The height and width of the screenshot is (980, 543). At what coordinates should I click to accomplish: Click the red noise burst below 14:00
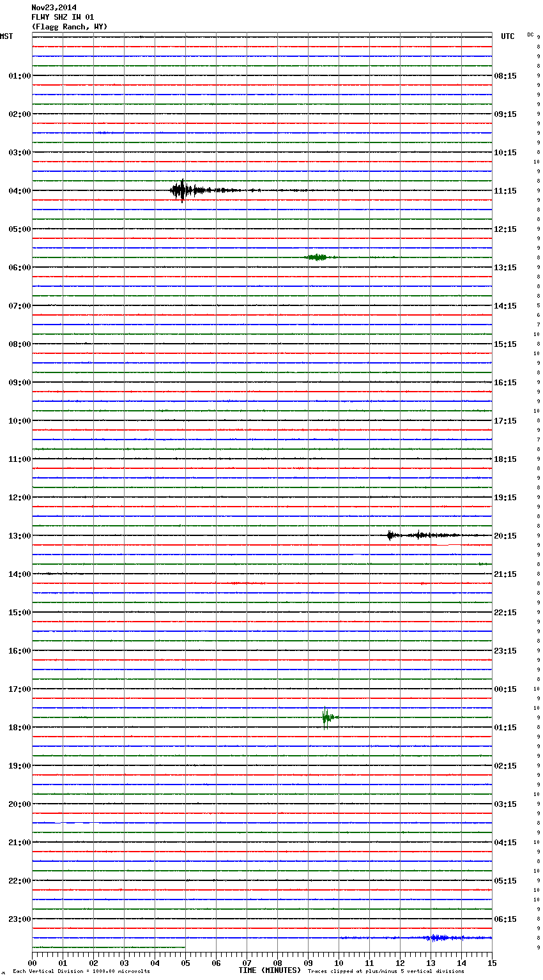point(248,583)
